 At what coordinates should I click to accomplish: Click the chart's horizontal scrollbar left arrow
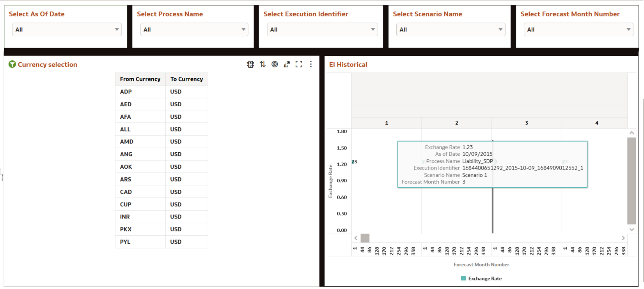click(356, 238)
